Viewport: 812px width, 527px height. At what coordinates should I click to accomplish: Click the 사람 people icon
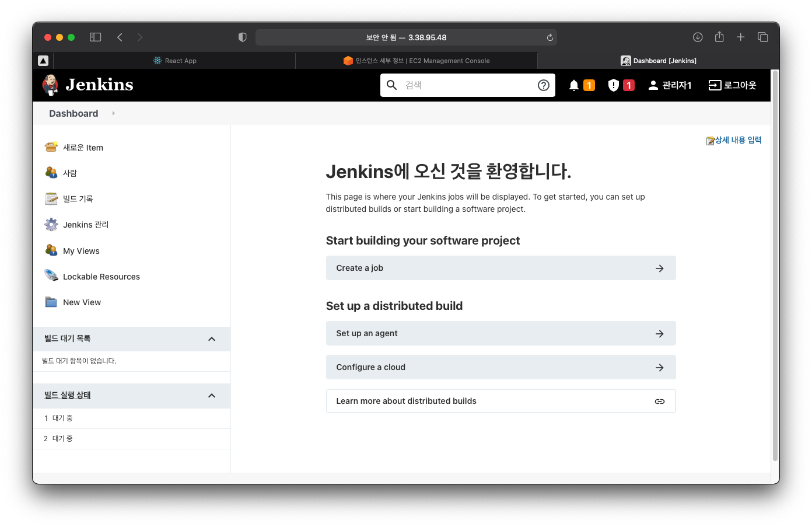tap(51, 173)
